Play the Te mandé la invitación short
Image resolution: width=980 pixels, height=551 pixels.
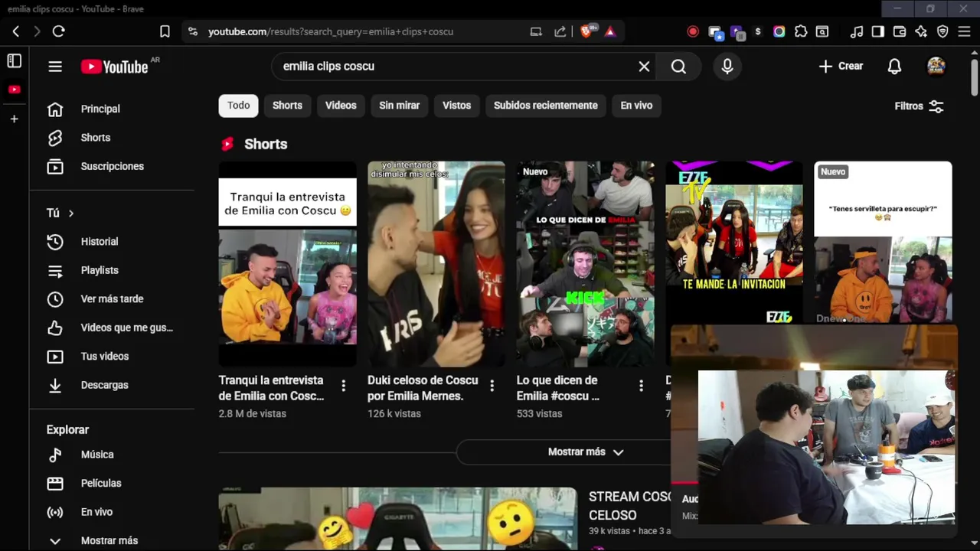733,242
